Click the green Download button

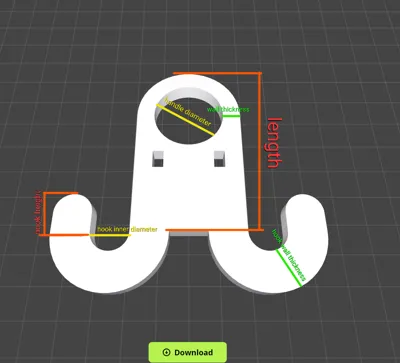click(x=188, y=352)
